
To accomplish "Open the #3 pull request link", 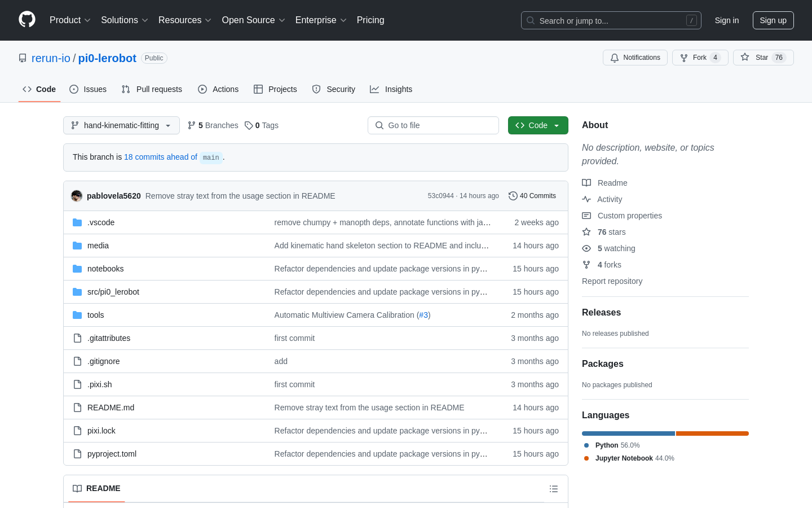I will click(423, 315).
